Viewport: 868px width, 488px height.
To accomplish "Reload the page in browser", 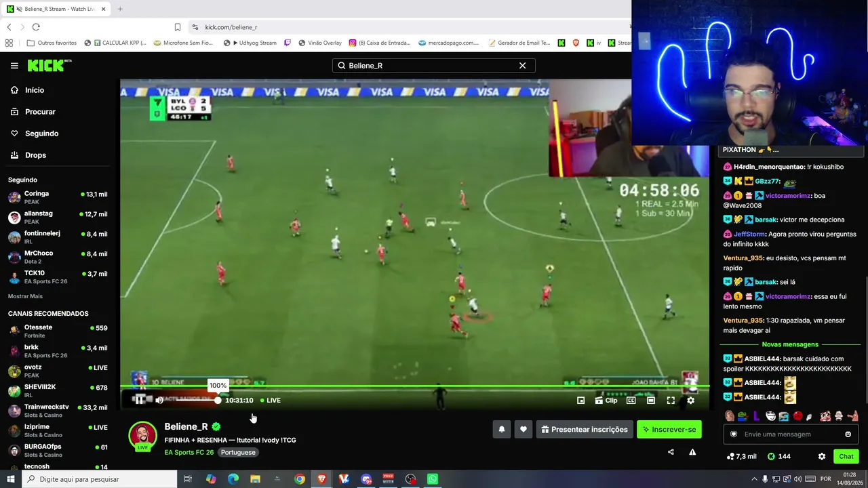I will [36, 27].
